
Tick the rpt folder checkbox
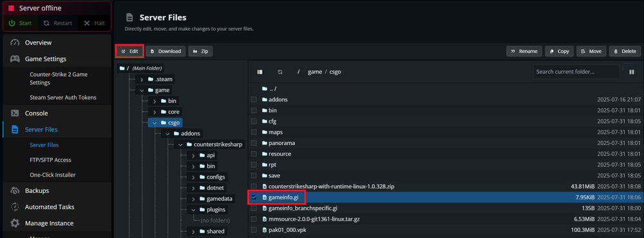254,165
